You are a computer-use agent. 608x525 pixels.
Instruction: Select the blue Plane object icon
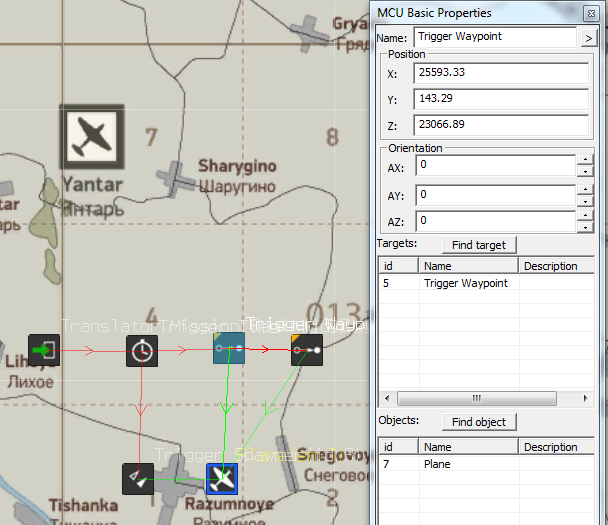point(222,479)
